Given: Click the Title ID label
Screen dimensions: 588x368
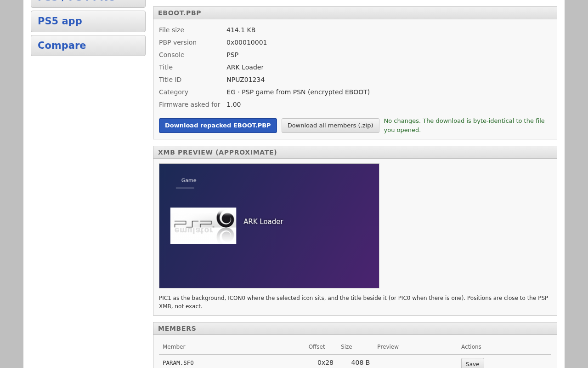Looking at the screenshot, I should coord(170,80).
